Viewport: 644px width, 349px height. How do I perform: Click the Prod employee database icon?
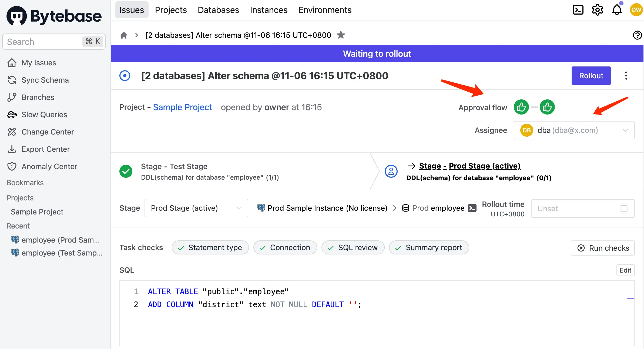click(405, 208)
